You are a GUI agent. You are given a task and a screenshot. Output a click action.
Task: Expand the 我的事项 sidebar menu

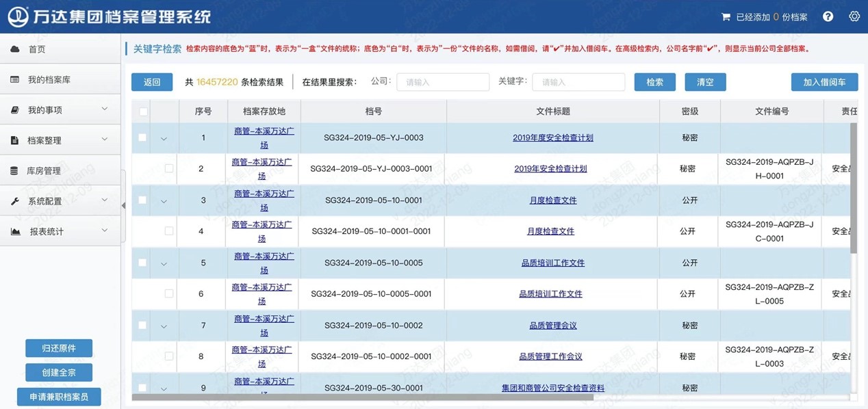[105, 109]
